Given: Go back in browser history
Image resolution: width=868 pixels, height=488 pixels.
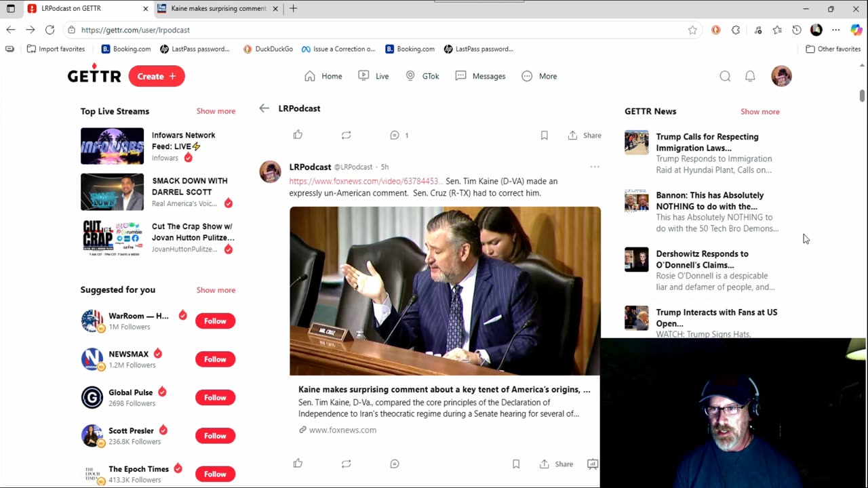Looking at the screenshot, I should [x=11, y=30].
